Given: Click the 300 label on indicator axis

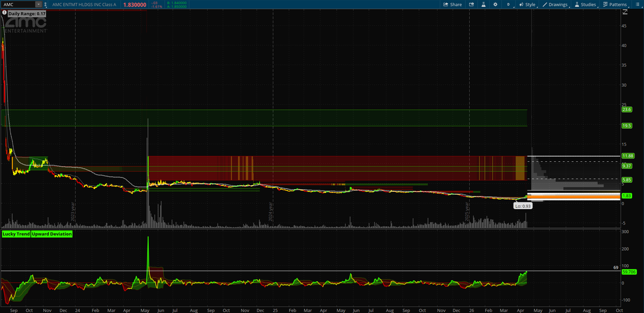Looking at the screenshot, I should pos(626,232).
